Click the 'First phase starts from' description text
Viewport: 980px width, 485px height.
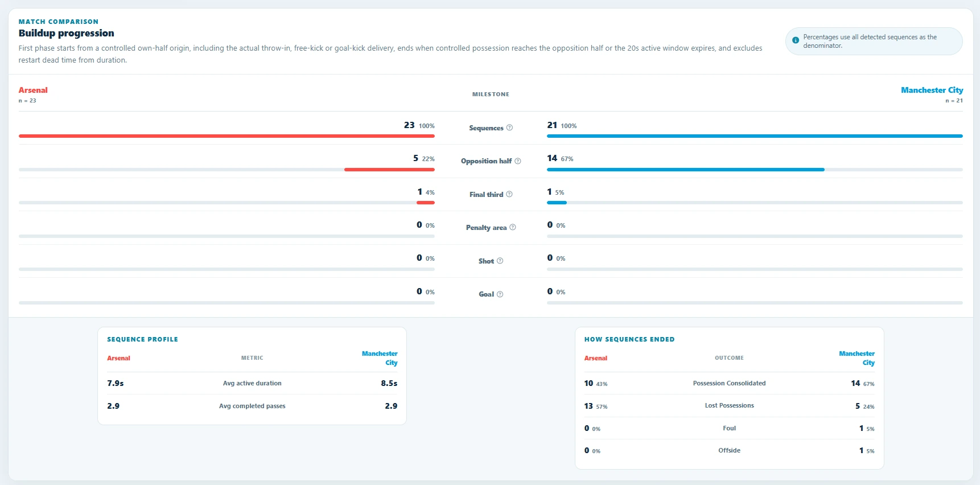(x=390, y=54)
